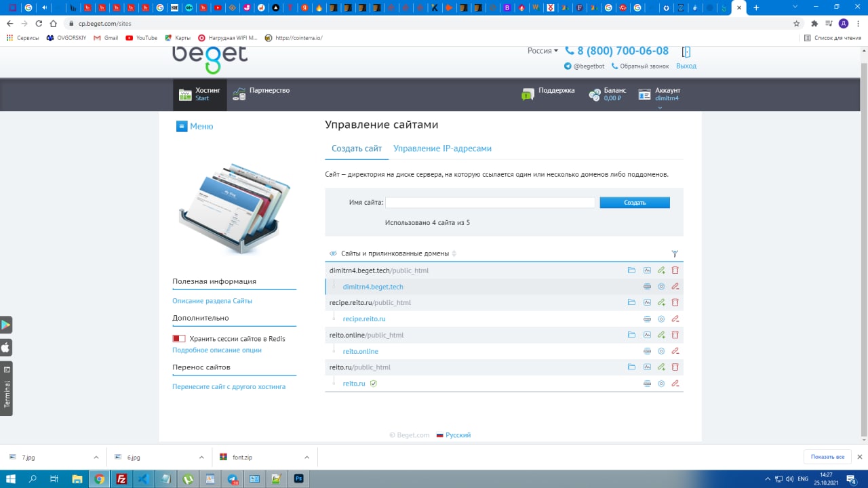Delete the reito.ru/public_html site
868x488 pixels.
coord(675,367)
